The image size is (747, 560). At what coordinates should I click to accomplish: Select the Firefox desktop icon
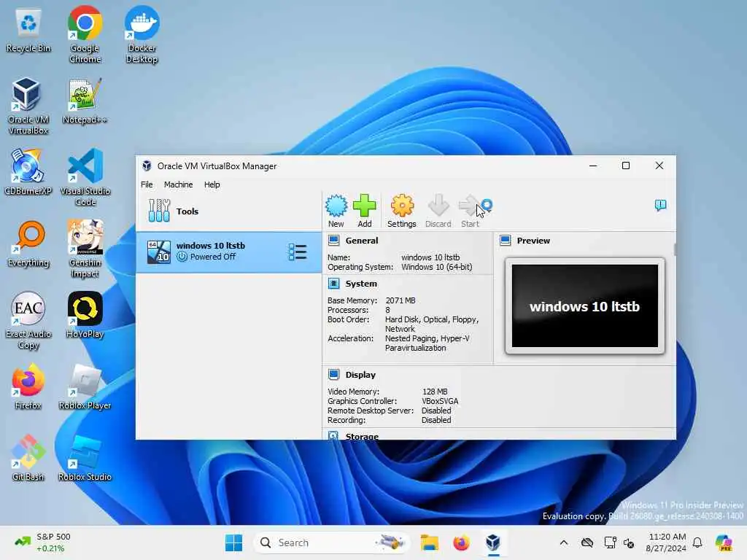[28, 386]
